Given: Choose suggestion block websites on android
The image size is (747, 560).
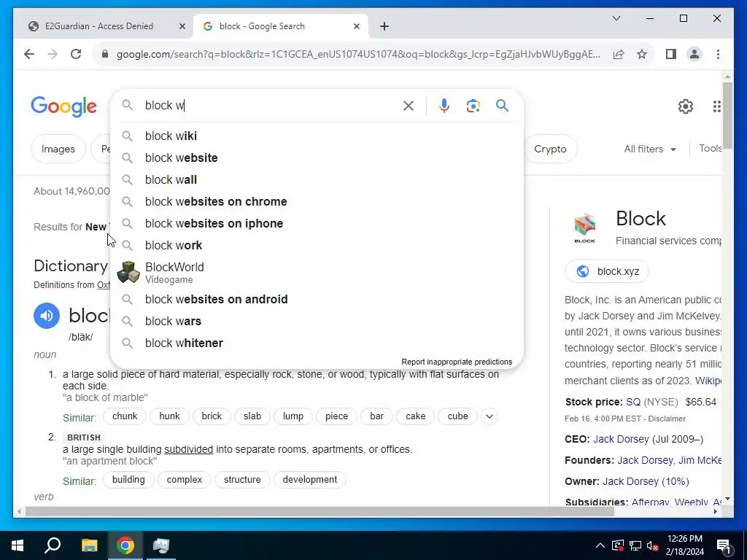Looking at the screenshot, I should coord(317,300).
